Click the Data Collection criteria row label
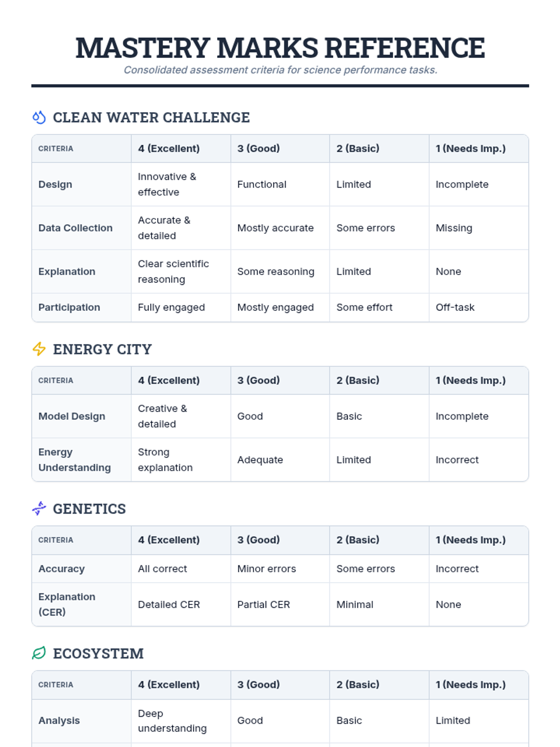 pyautogui.click(x=81, y=228)
